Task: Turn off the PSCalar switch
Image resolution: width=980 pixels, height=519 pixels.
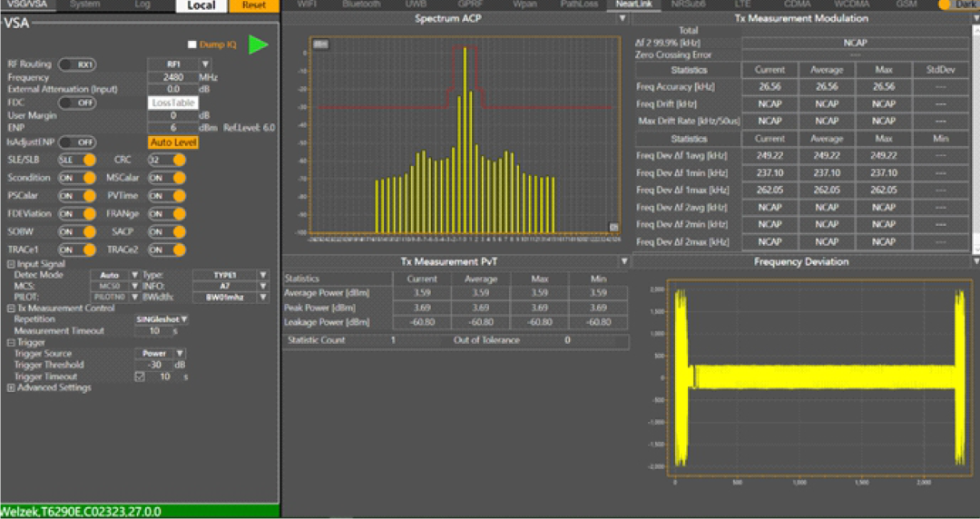Action: pos(77,196)
